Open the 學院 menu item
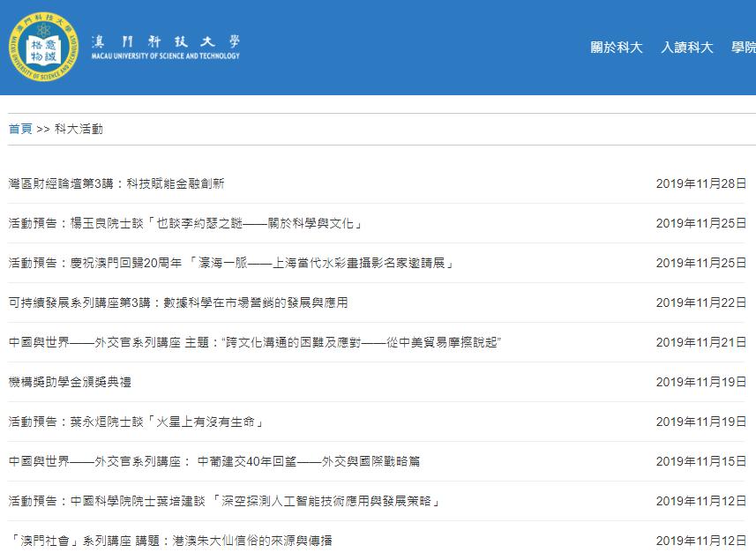This screenshot has width=756, height=560. 745,49
